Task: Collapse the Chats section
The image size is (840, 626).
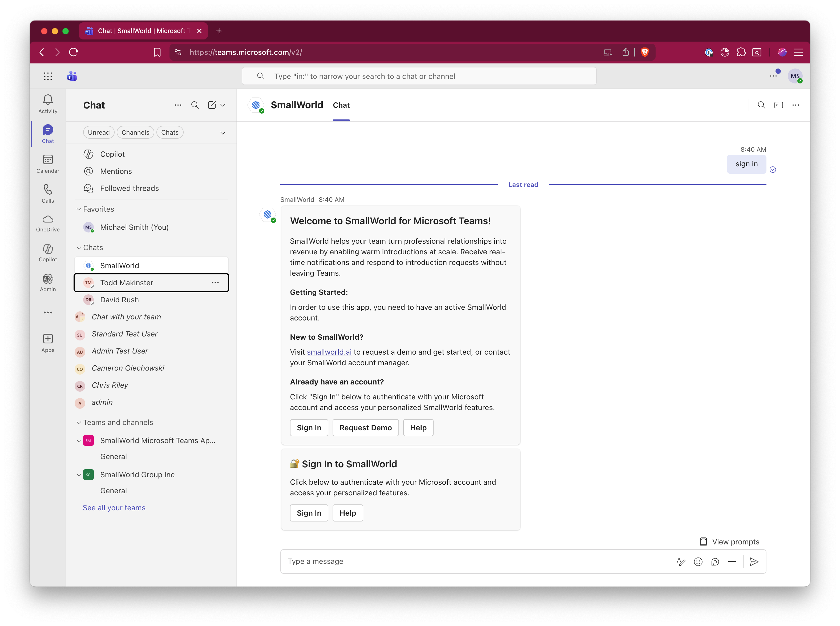Action: 79,247
